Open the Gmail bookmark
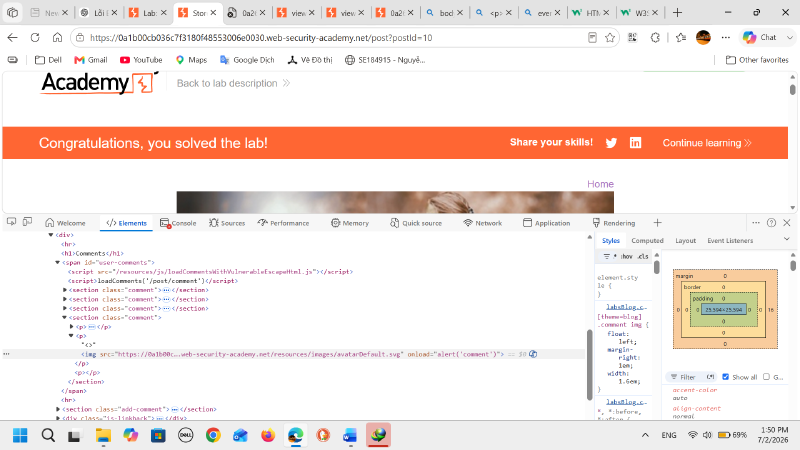This screenshot has width=800, height=450. pyautogui.click(x=90, y=60)
